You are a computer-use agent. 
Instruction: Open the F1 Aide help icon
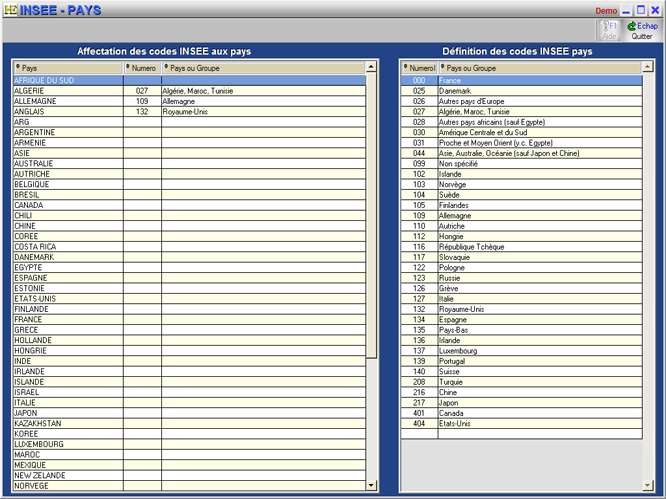[609, 30]
